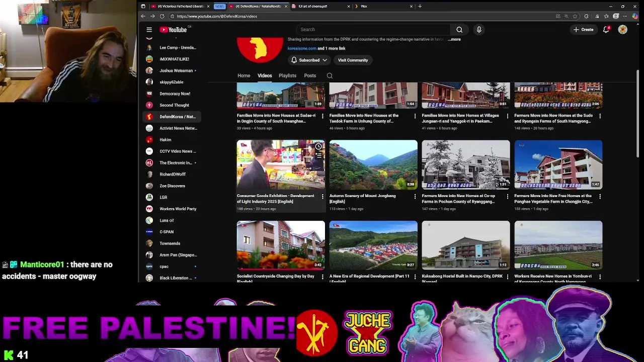Open Workers World Party in sidebar
This screenshot has height=362, width=644.
(171, 209)
